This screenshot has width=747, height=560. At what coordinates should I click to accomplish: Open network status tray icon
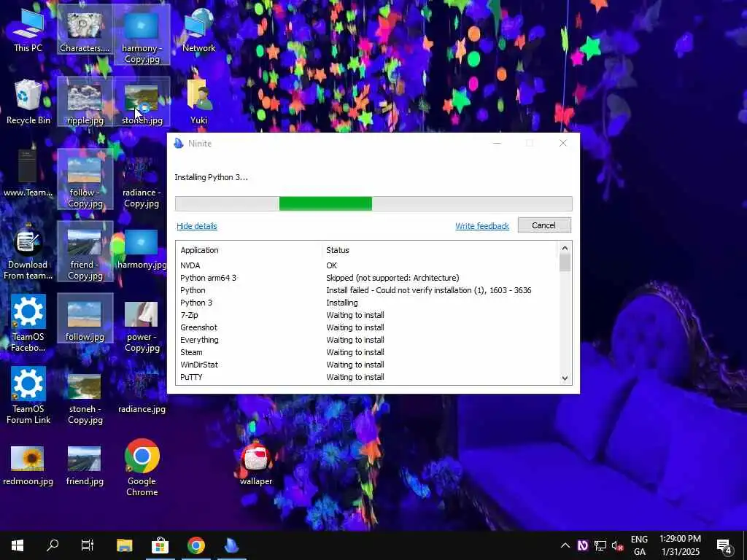click(x=600, y=545)
